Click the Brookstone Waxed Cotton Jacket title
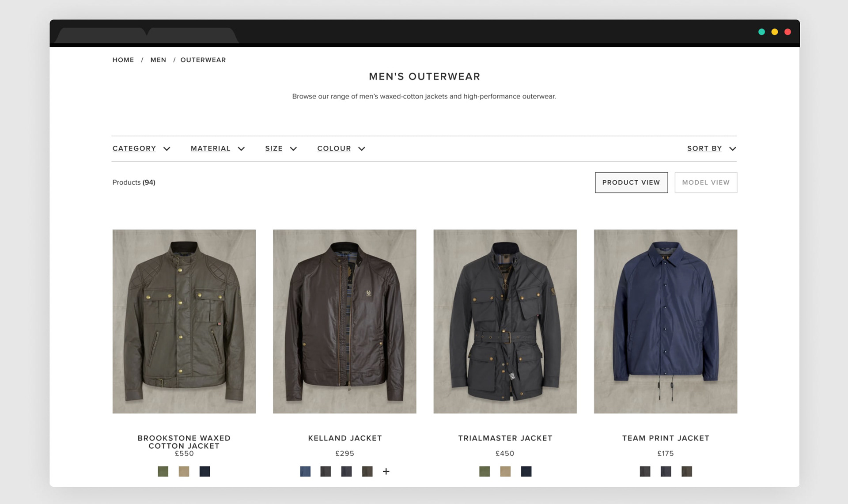The height and width of the screenshot is (504, 848). pos(184,442)
